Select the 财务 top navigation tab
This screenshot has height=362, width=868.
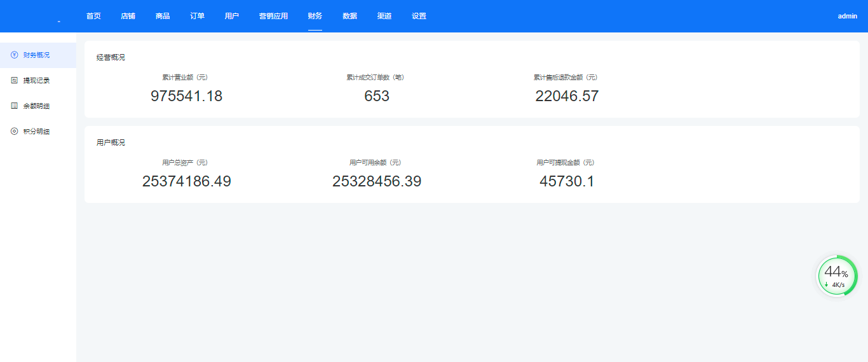(x=315, y=16)
